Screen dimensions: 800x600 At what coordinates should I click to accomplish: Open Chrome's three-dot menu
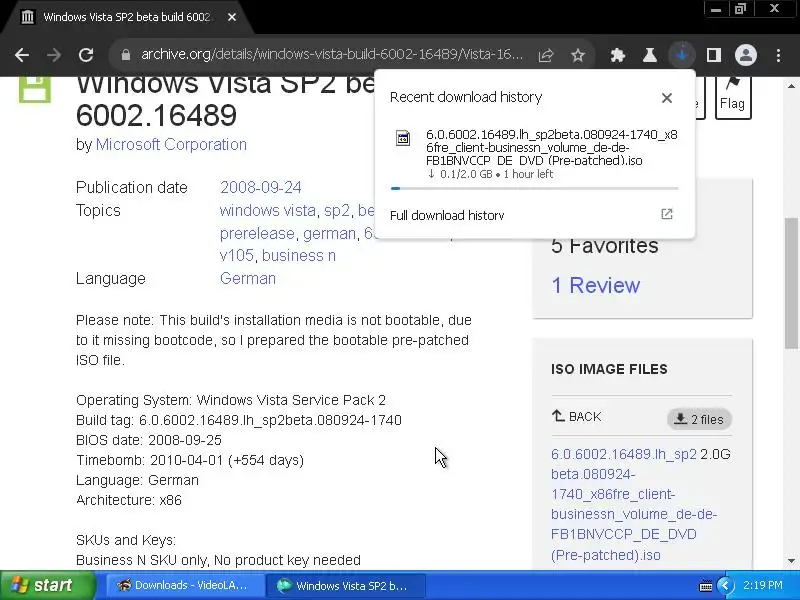tap(778, 55)
